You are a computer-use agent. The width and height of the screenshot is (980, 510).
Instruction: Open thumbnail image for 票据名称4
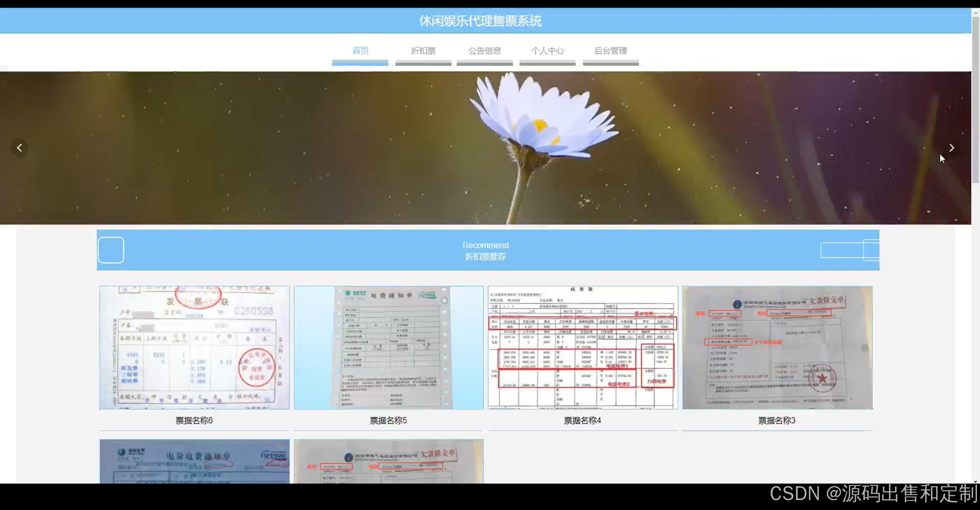point(583,347)
